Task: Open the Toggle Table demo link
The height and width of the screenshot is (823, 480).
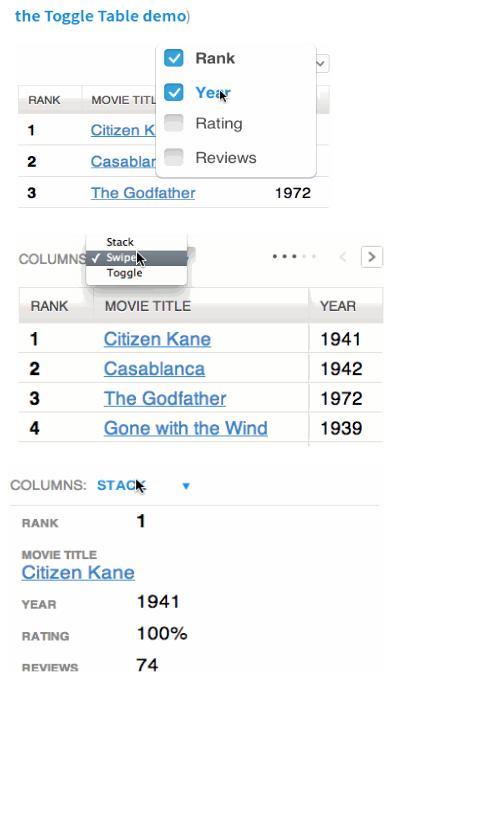Action: pos(100,16)
